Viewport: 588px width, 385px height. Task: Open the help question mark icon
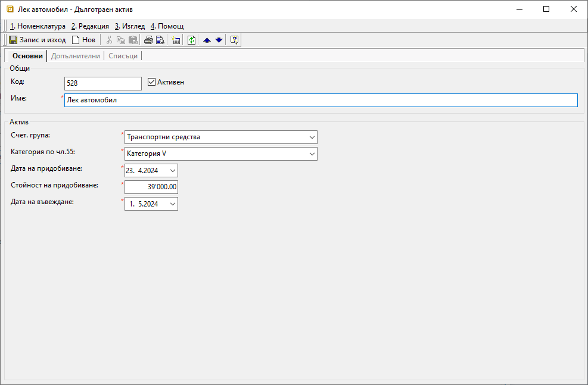click(234, 40)
